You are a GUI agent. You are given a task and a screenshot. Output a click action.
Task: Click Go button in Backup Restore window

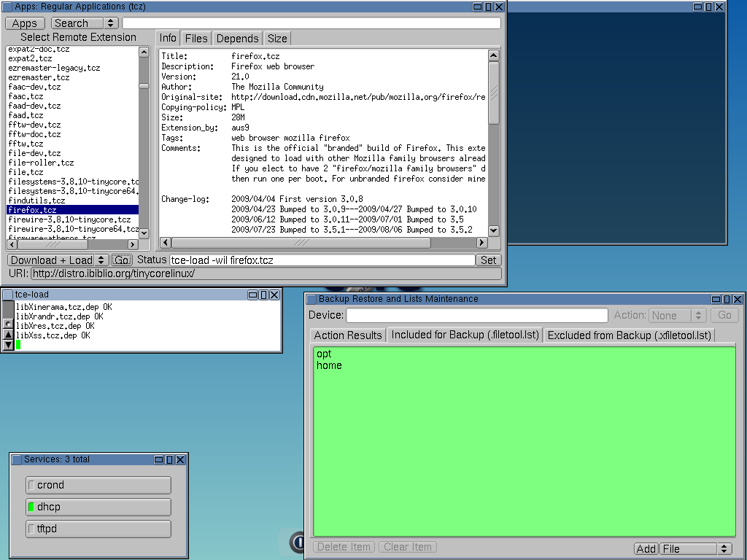click(724, 315)
